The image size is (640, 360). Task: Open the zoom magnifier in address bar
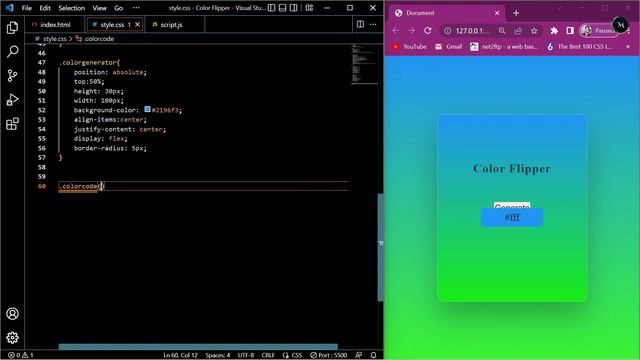pos(502,31)
